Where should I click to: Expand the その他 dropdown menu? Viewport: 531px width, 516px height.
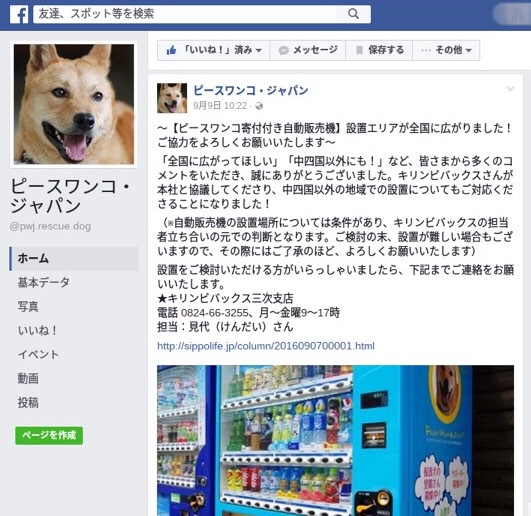(446, 50)
